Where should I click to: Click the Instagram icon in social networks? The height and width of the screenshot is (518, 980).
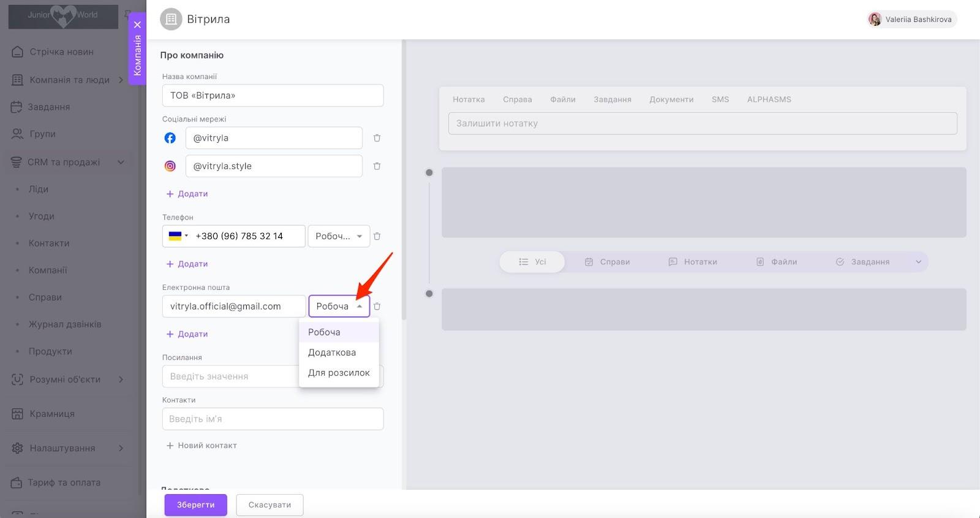(170, 166)
